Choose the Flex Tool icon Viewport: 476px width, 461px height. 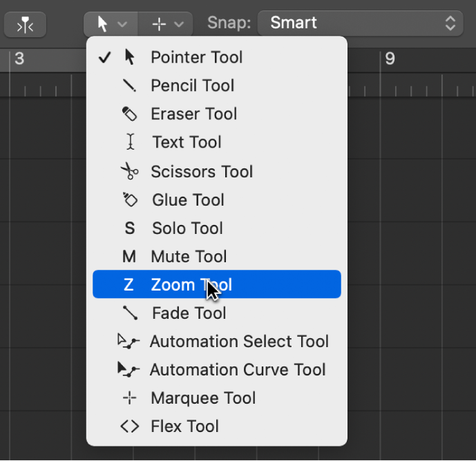coord(129,426)
